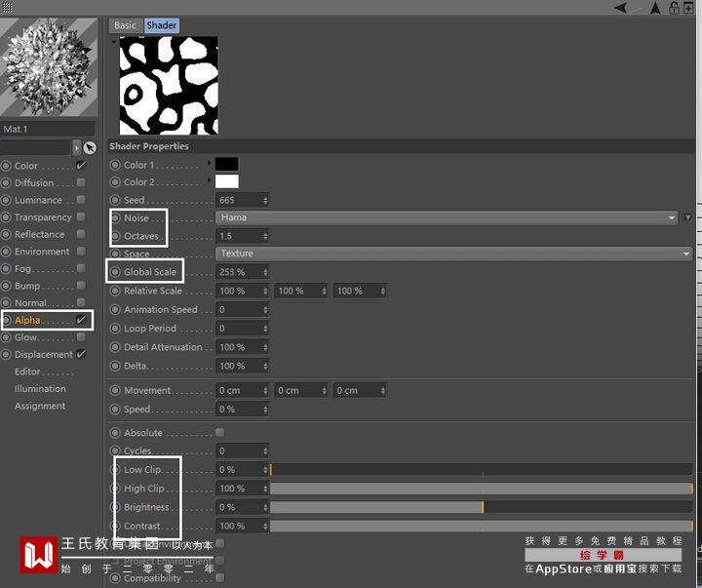The width and height of the screenshot is (702, 588).
Task: Open the Space dropdown showing Texture
Action: (454, 254)
